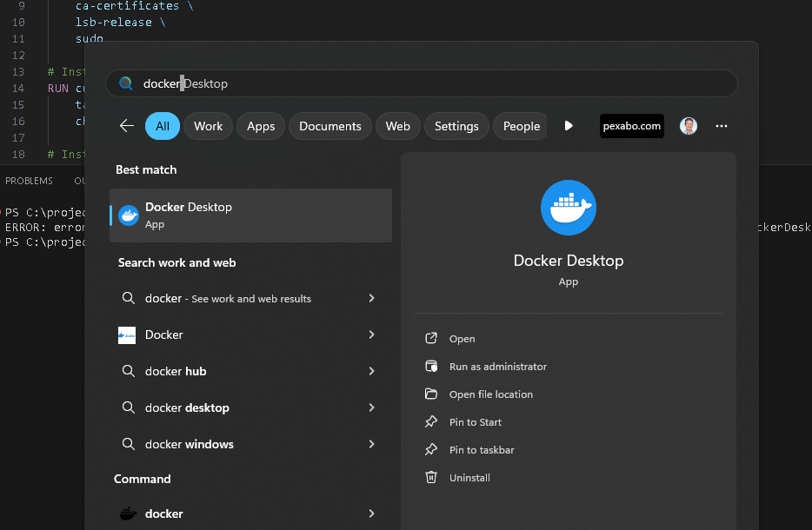Viewport: 812px width, 530px height.
Task: Expand chevron for docker web results row
Action: [x=371, y=298]
